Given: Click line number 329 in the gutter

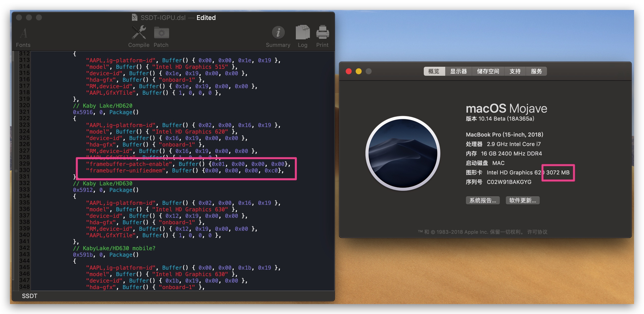Looking at the screenshot, I should click(24, 164).
